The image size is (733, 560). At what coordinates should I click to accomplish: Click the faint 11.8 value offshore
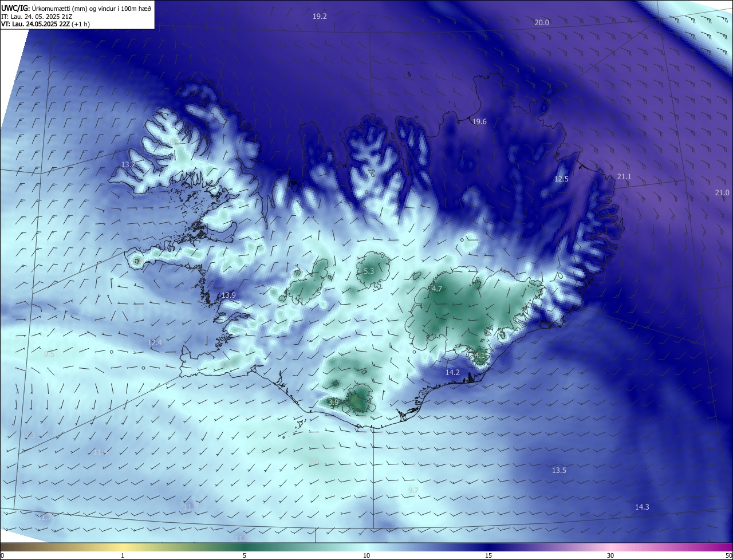pos(192,507)
